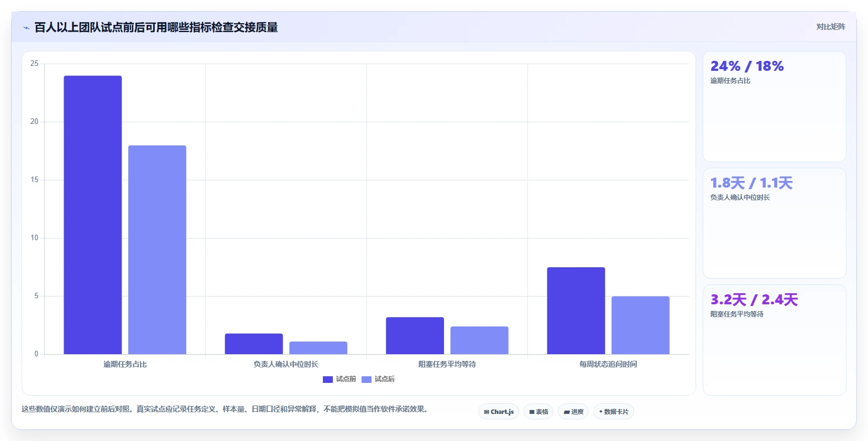Click the footnote text starting 这些数值仅演示

click(x=226, y=409)
